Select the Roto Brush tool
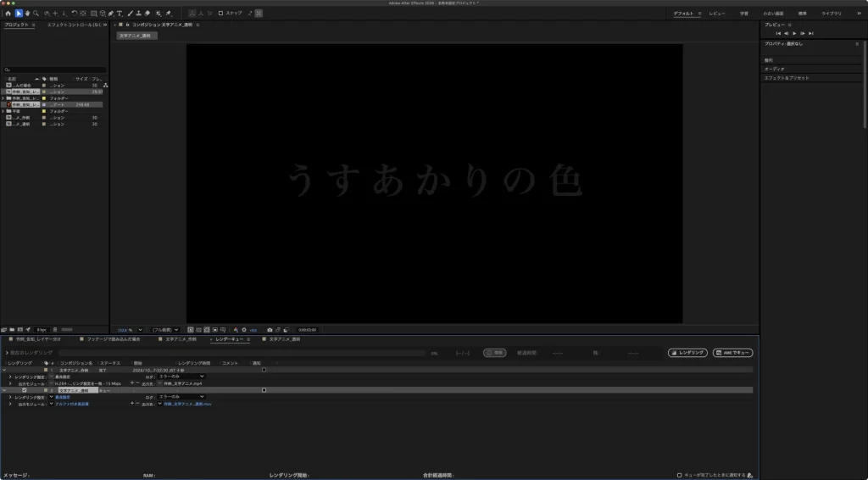 [159, 14]
